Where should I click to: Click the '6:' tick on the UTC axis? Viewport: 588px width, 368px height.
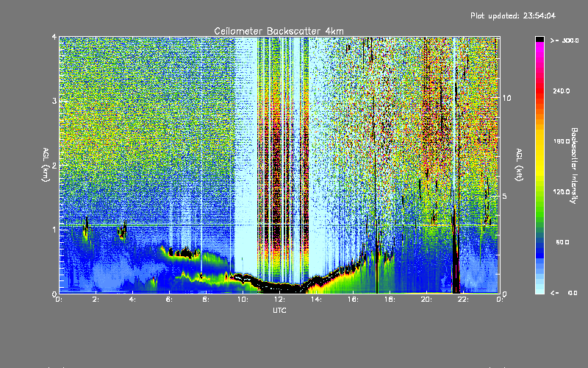169,300
